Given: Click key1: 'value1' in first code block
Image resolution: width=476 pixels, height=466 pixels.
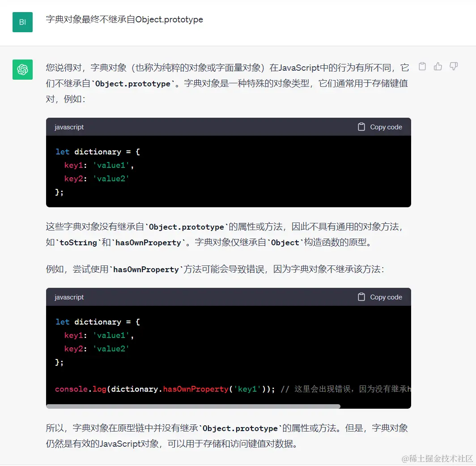Looking at the screenshot, I should point(99,165).
